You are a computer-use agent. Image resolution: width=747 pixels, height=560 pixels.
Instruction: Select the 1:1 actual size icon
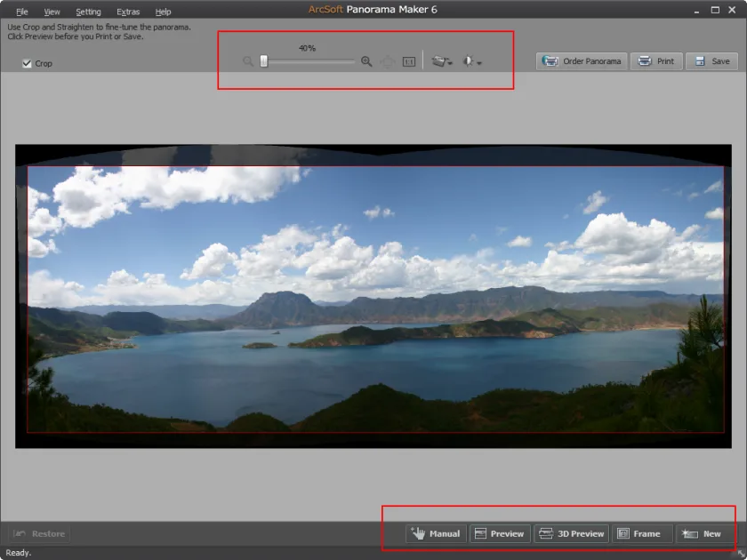409,62
